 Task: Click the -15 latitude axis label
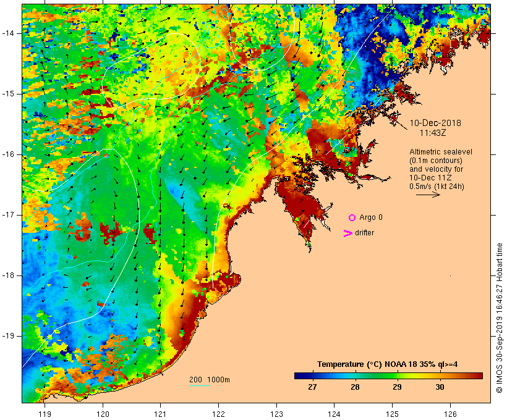click(7, 94)
